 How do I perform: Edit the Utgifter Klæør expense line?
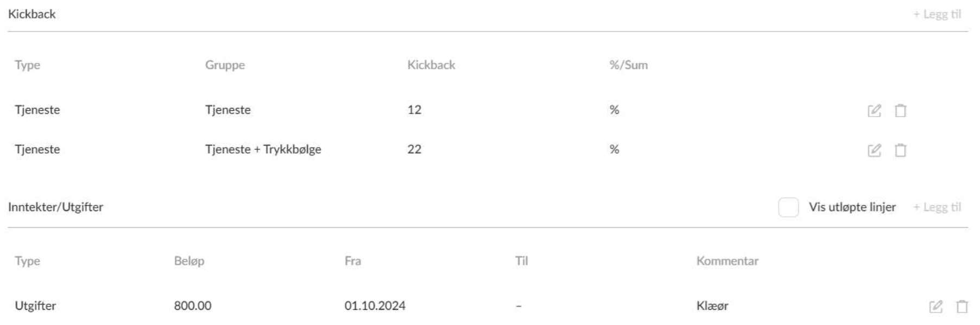(936, 307)
